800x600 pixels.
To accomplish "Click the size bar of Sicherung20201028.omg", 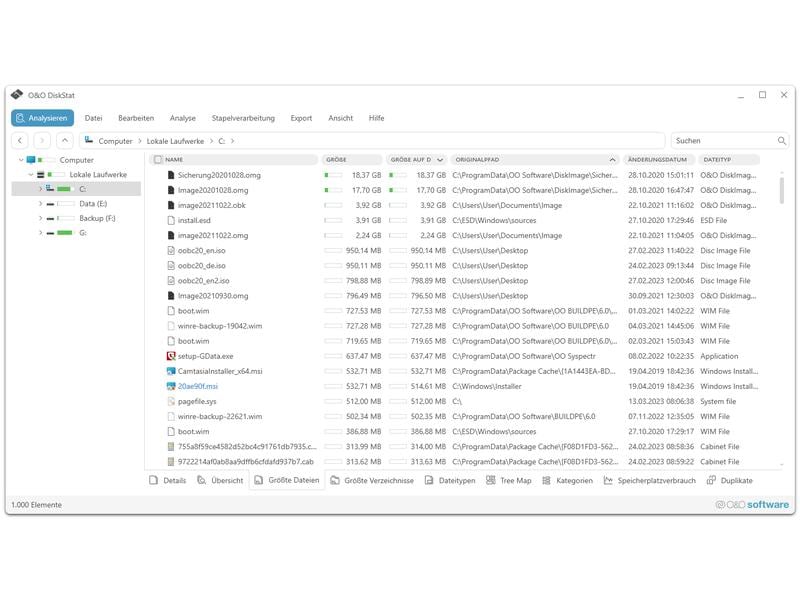I will (333, 175).
